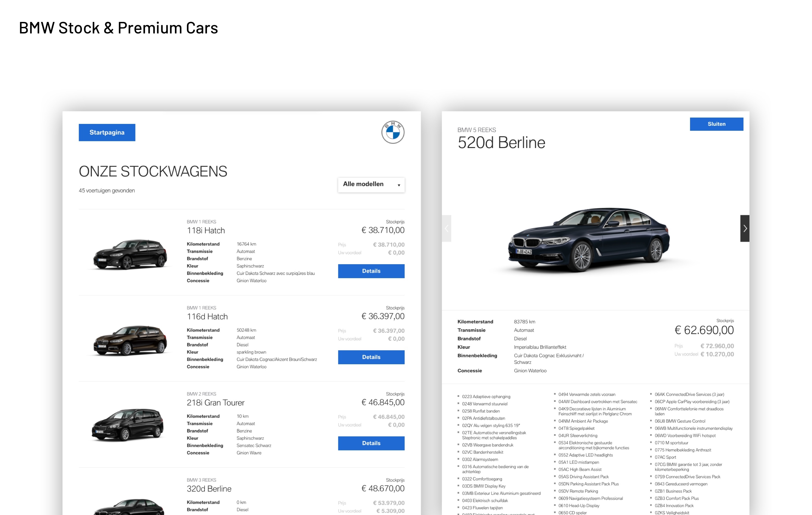
Task: Click option '07AC Sport'
Action: click(665, 457)
